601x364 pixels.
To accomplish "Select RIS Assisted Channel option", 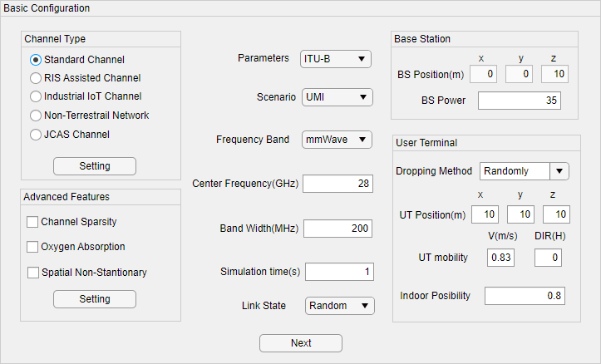I will point(36,78).
